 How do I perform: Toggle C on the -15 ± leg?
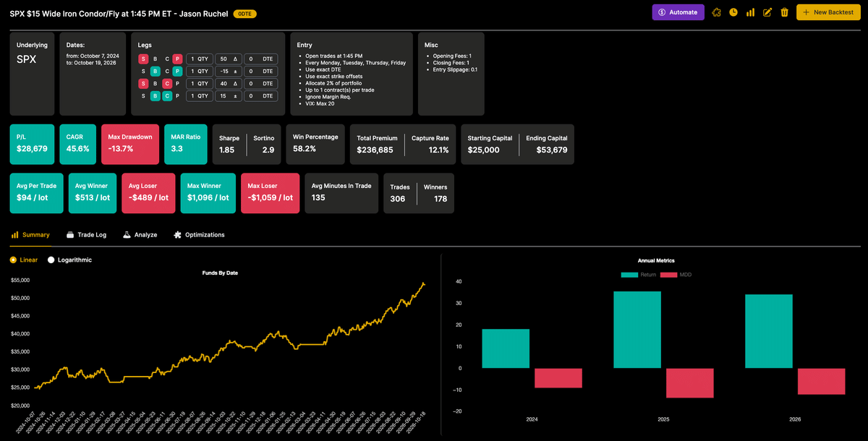coord(166,72)
